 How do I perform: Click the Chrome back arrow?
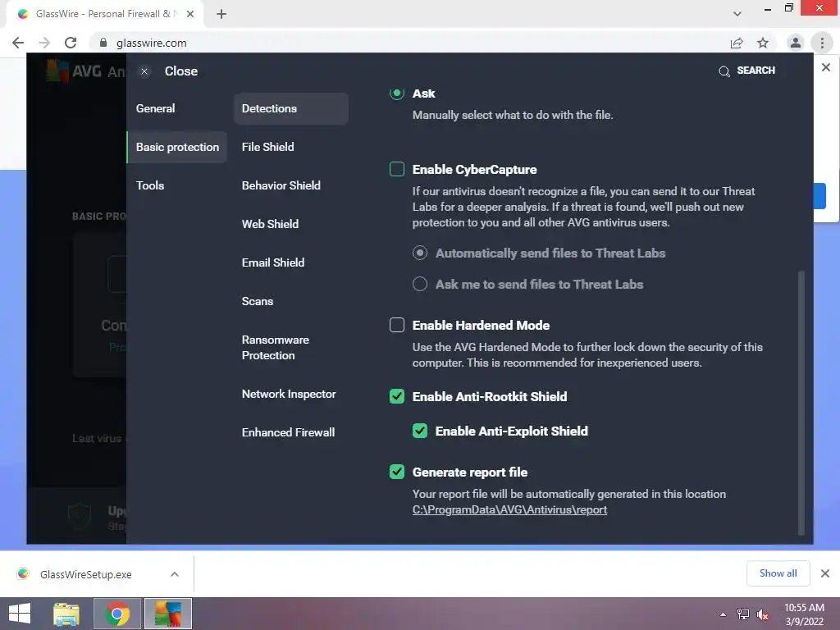18,43
